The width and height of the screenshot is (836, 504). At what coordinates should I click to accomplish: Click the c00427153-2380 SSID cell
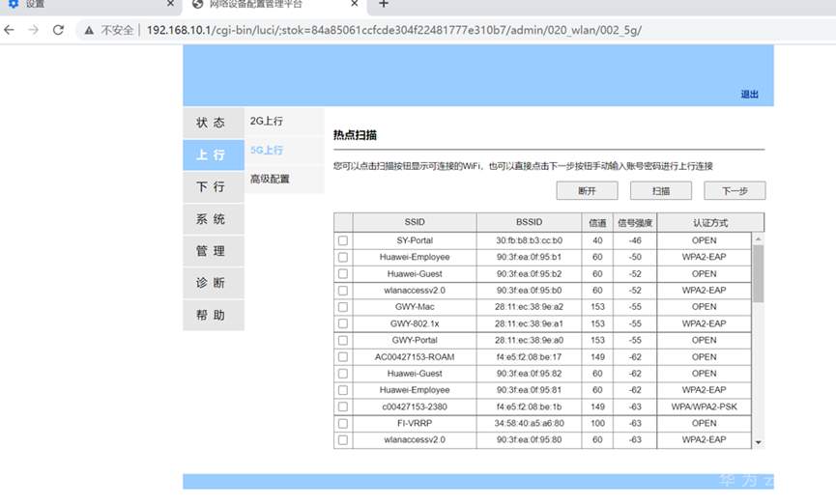click(415, 407)
